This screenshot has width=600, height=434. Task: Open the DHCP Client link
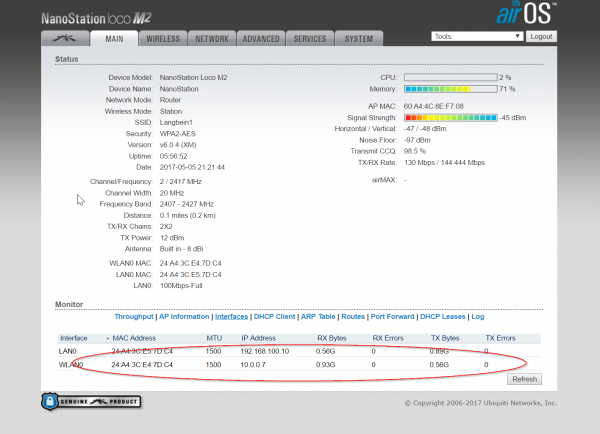pos(274,316)
